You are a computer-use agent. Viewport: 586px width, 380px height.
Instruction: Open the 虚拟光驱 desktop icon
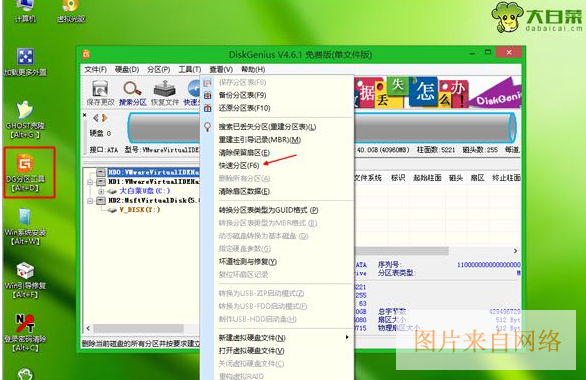(71, 11)
